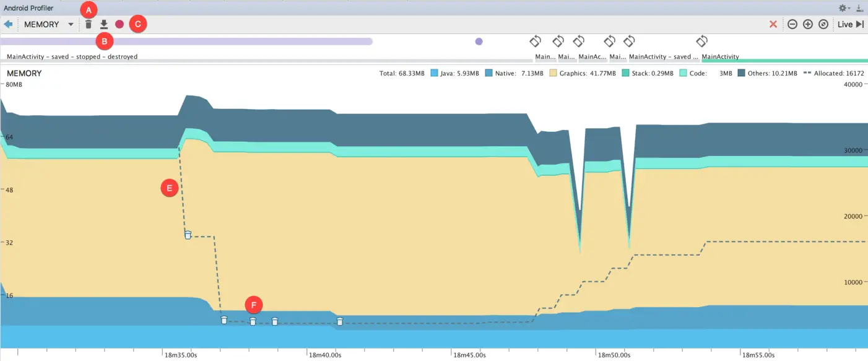Click the blue back arrow to leave MEMORY view
This screenshot has width=868, height=361.
pos(9,24)
